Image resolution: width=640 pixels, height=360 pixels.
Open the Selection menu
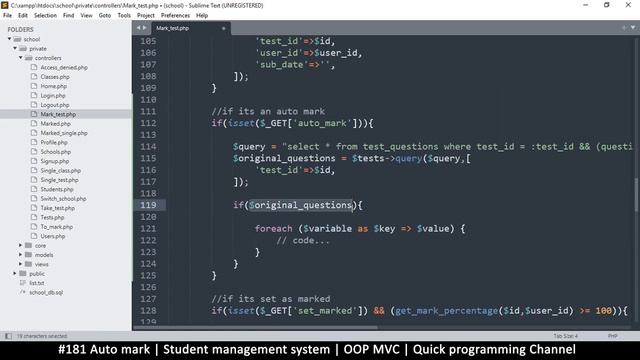45,15
